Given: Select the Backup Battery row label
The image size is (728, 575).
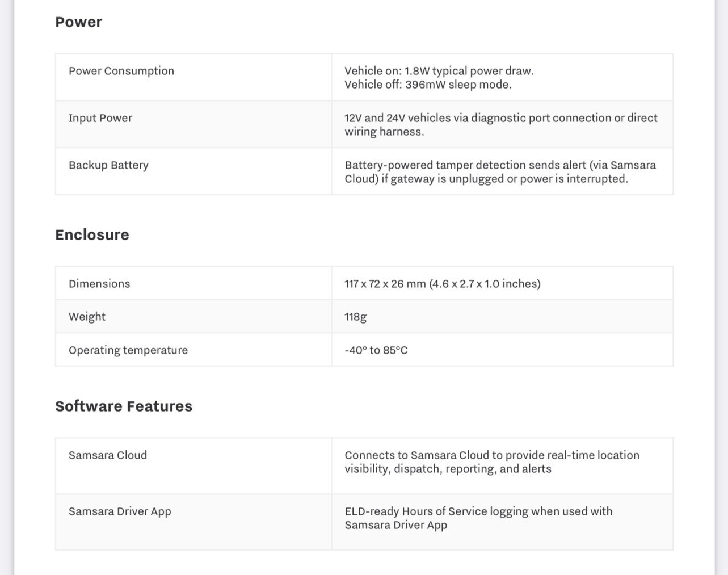Looking at the screenshot, I should [108, 165].
